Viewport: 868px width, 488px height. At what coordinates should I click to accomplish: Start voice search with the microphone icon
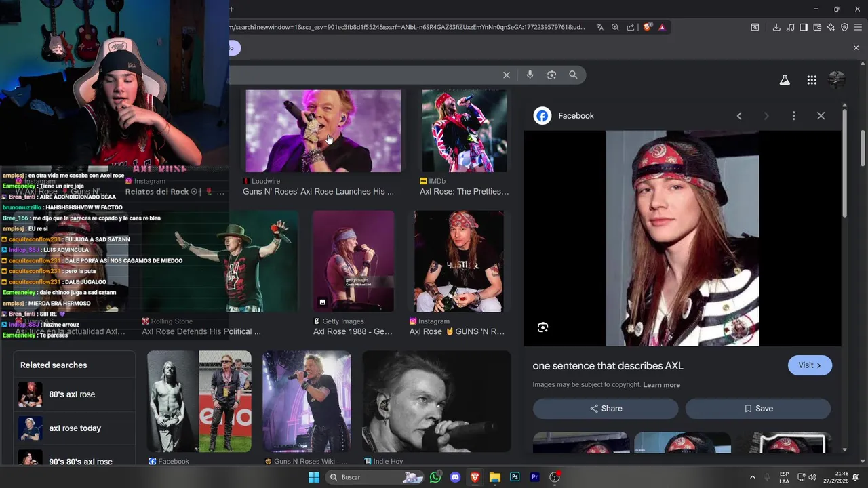530,75
